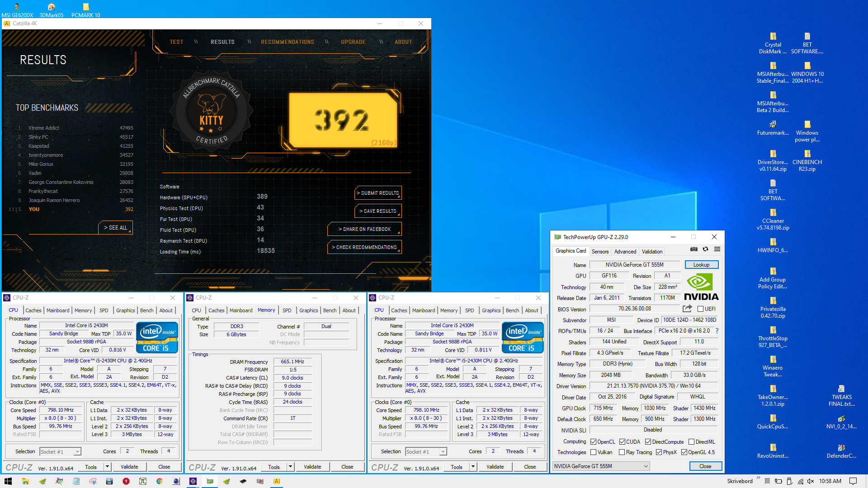Image resolution: width=868 pixels, height=488 pixels.
Task: Open the GPU-Z hamburger menu
Action: [x=717, y=249]
